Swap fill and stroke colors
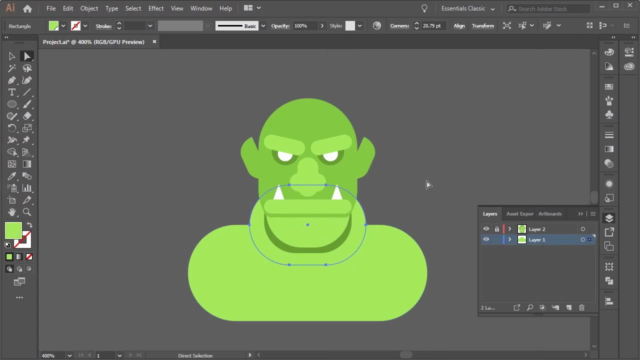 [x=29, y=225]
